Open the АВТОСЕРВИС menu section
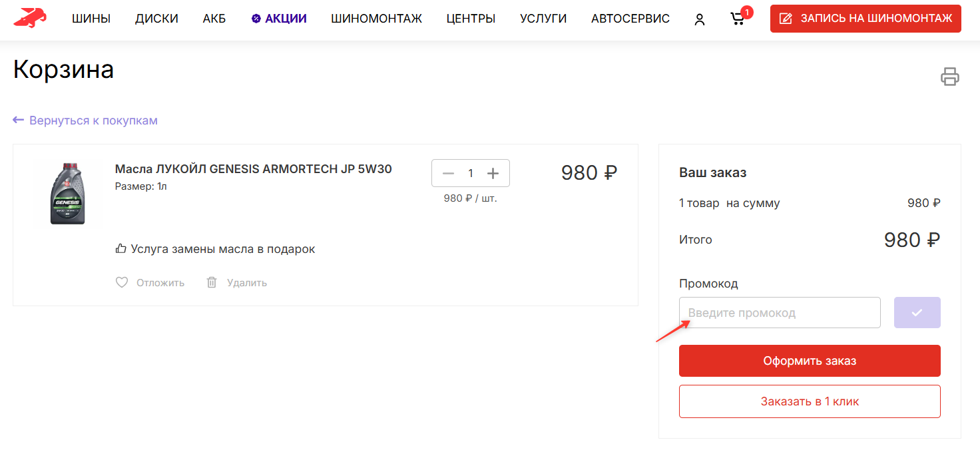 [x=630, y=18]
